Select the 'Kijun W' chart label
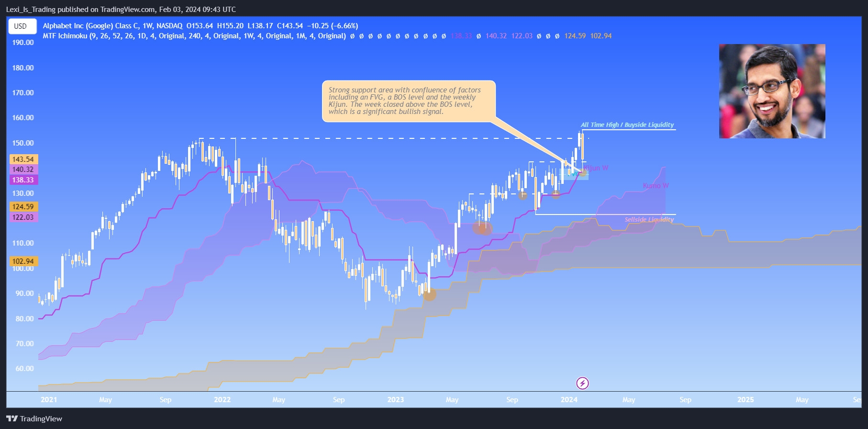 click(596, 168)
